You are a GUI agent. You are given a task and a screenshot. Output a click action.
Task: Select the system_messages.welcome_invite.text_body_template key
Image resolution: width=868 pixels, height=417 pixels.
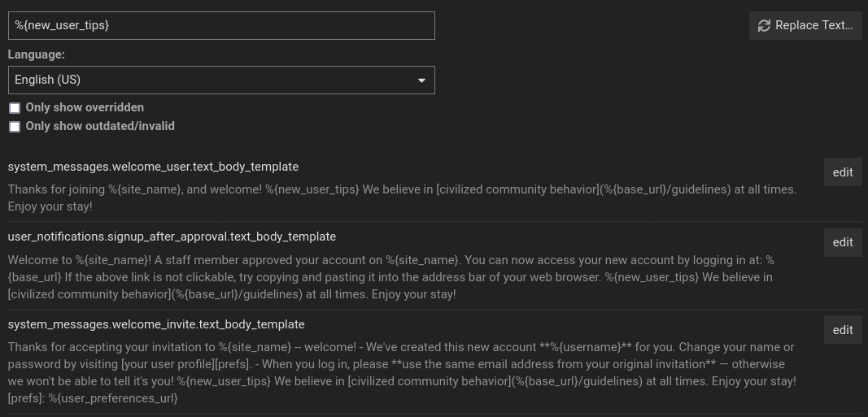[156, 324]
